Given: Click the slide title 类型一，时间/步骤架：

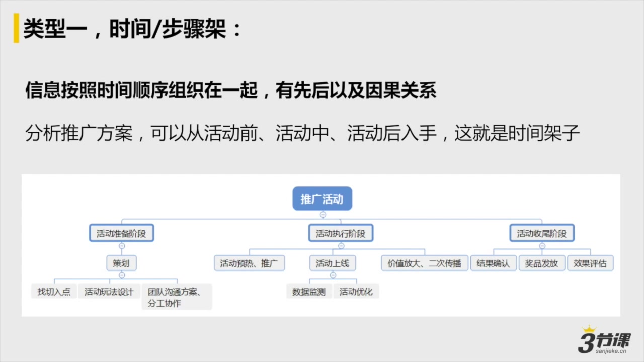Looking at the screenshot, I should pos(133,29).
